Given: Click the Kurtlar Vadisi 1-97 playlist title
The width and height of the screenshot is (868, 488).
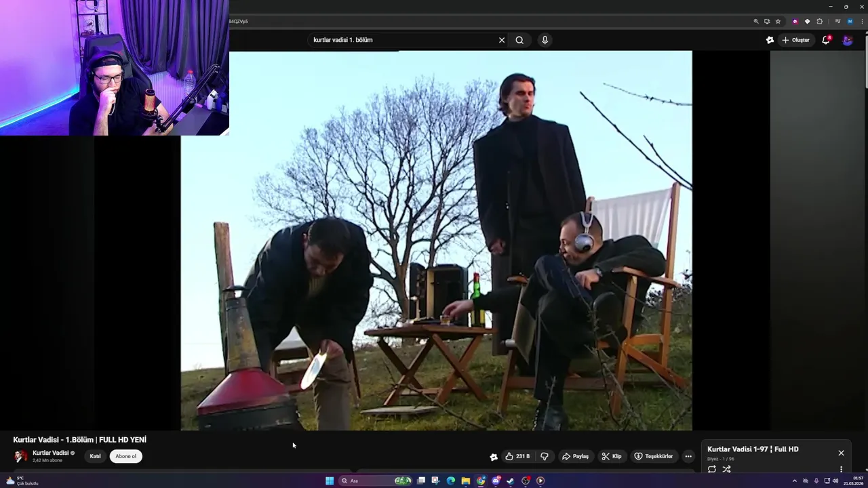Looking at the screenshot, I should (x=753, y=449).
